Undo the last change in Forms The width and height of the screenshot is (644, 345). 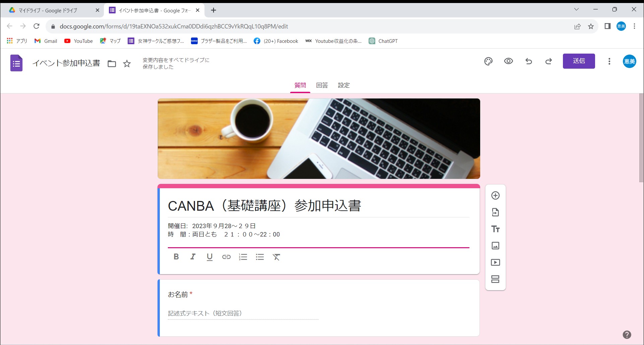[528, 61]
